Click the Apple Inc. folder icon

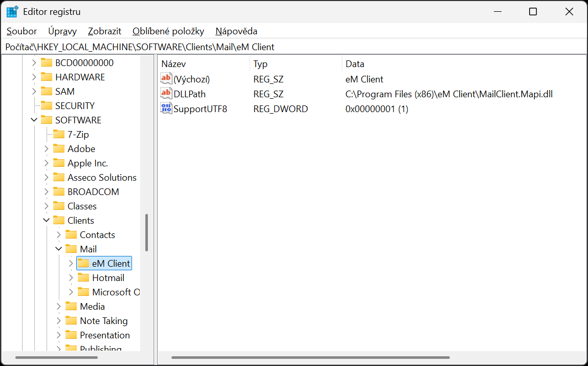[x=59, y=163]
